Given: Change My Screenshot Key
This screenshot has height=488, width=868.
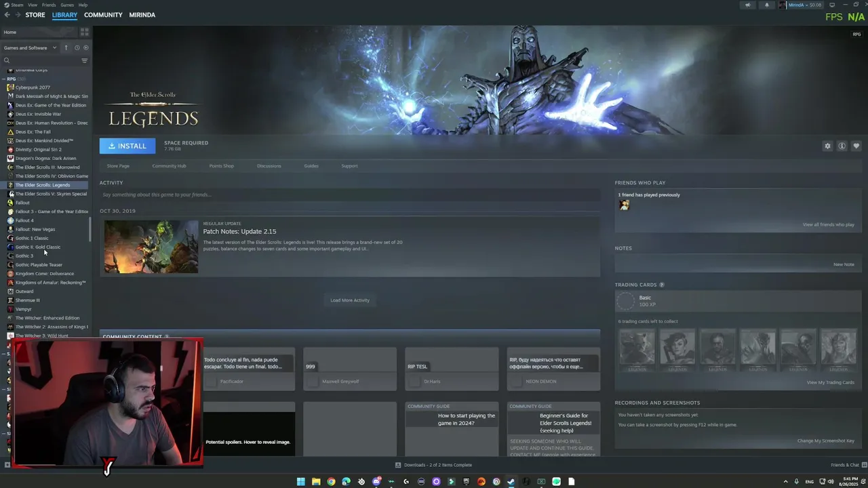Looking at the screenshot, I should point(826,441).
